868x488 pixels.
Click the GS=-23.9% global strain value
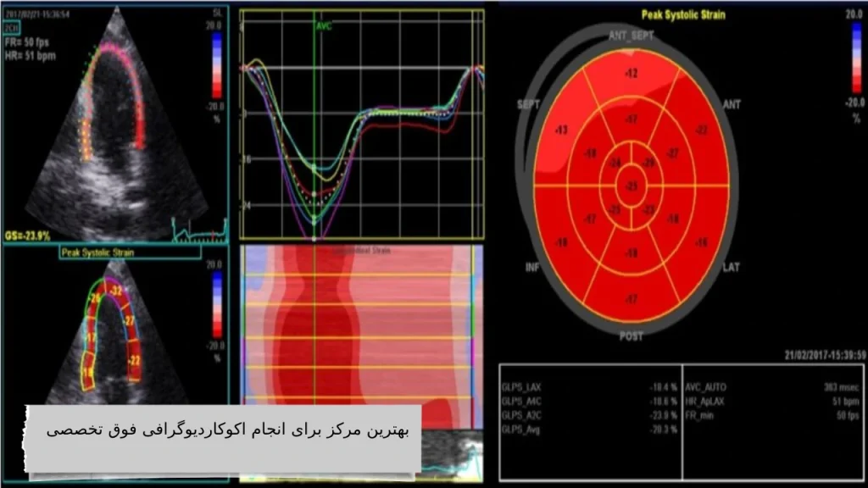[x=28, y=236]
